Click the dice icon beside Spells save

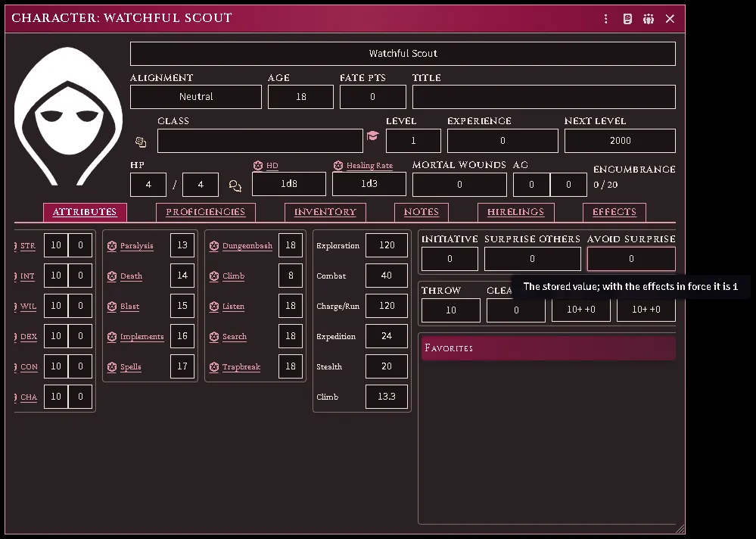112,367
